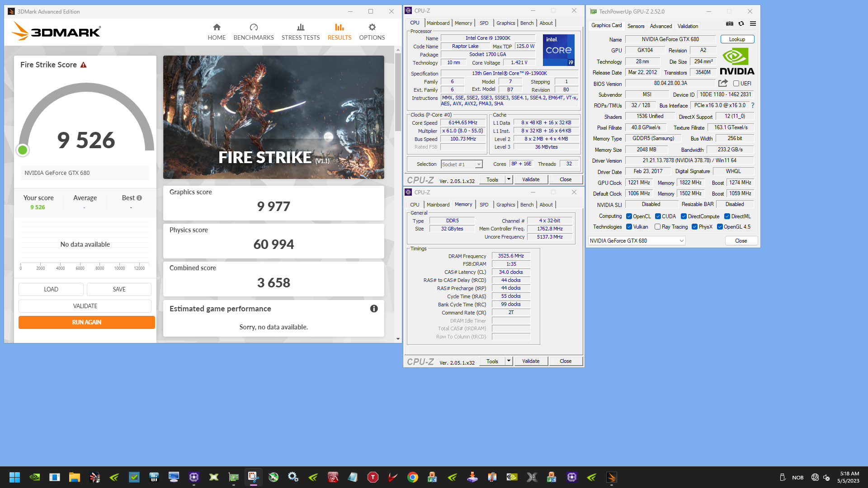Open the Windows Start menu
The width and height of the screenshot is (868, 488).
click(x=14, y=477)
